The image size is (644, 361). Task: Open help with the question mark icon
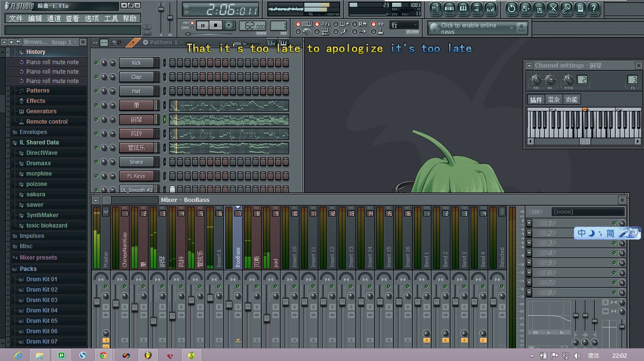point(594,8)
